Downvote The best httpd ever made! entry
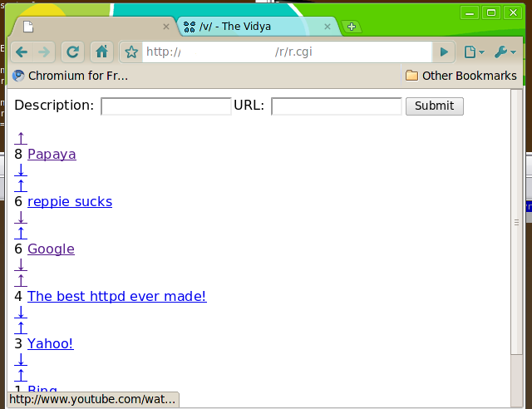 (21, 312)
